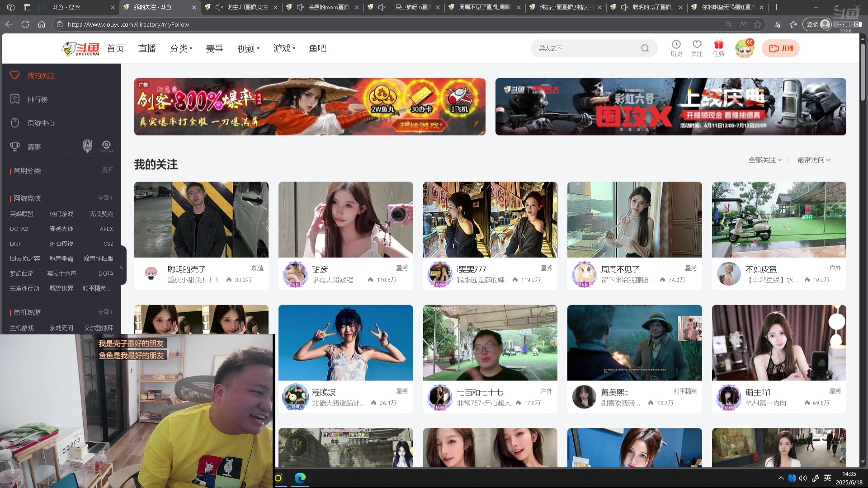This screenshot has height=488, width=868.
Task: Reload the page with refresh icon
Action: 25,24
